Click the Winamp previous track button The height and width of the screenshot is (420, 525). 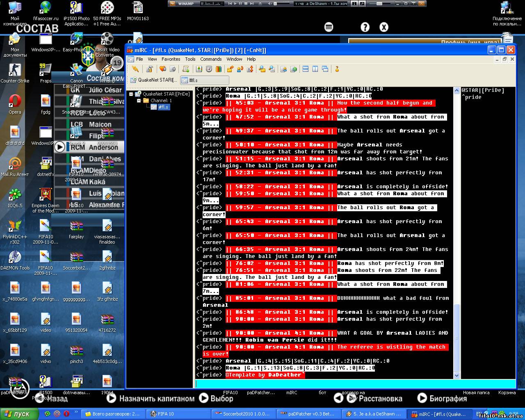(x=230, y=3)
